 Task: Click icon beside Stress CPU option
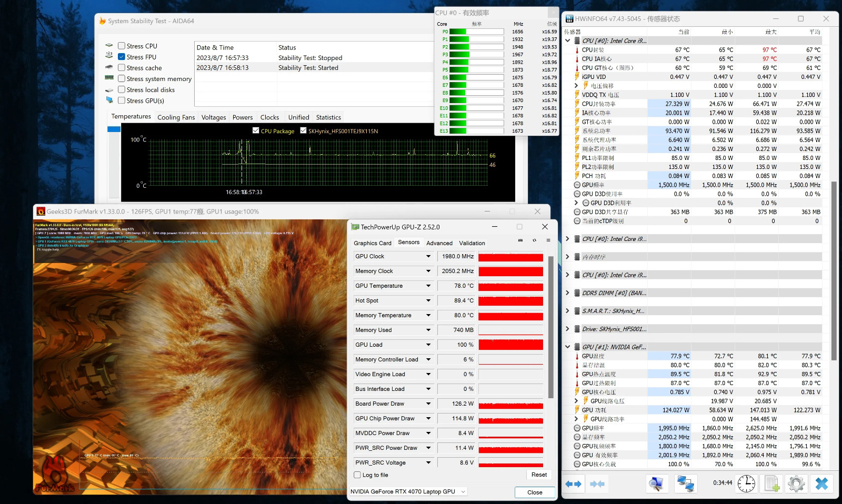point(109,46)
